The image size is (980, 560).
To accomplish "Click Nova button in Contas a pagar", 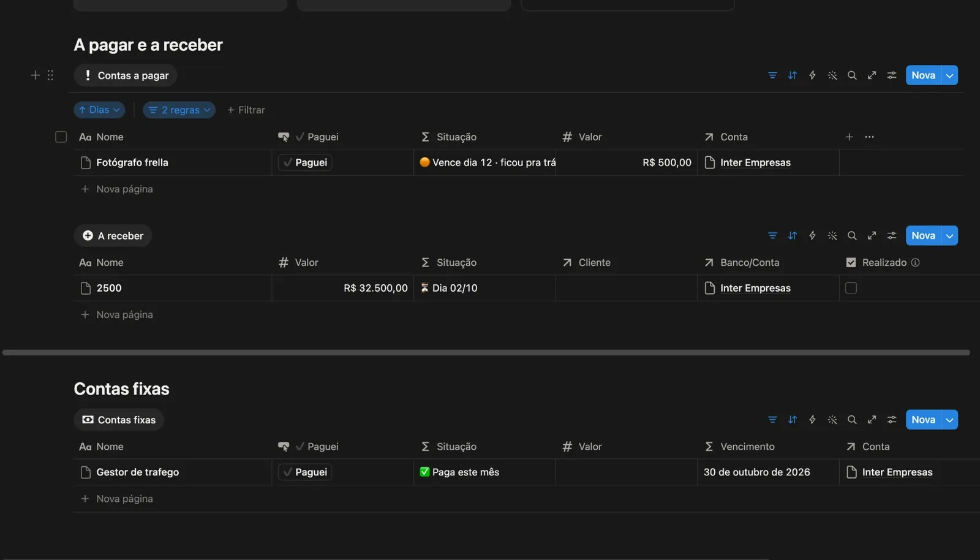I will click(923, 75).
